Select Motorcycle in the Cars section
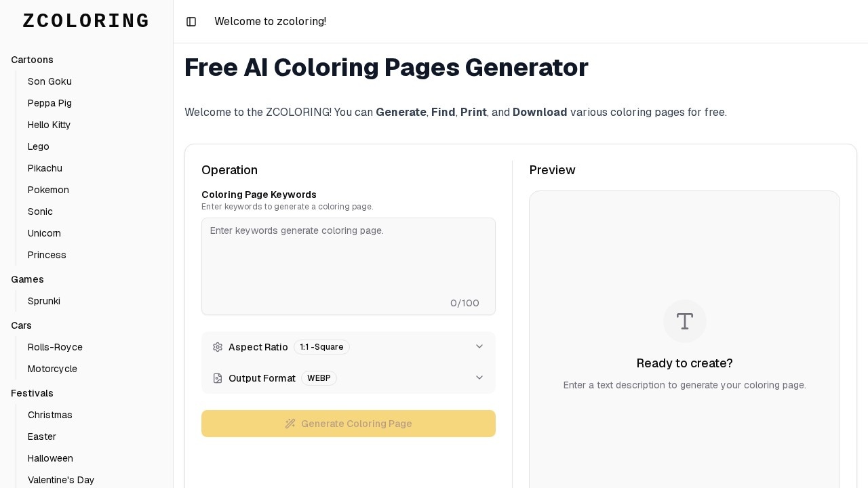 [x=52, y=369]
